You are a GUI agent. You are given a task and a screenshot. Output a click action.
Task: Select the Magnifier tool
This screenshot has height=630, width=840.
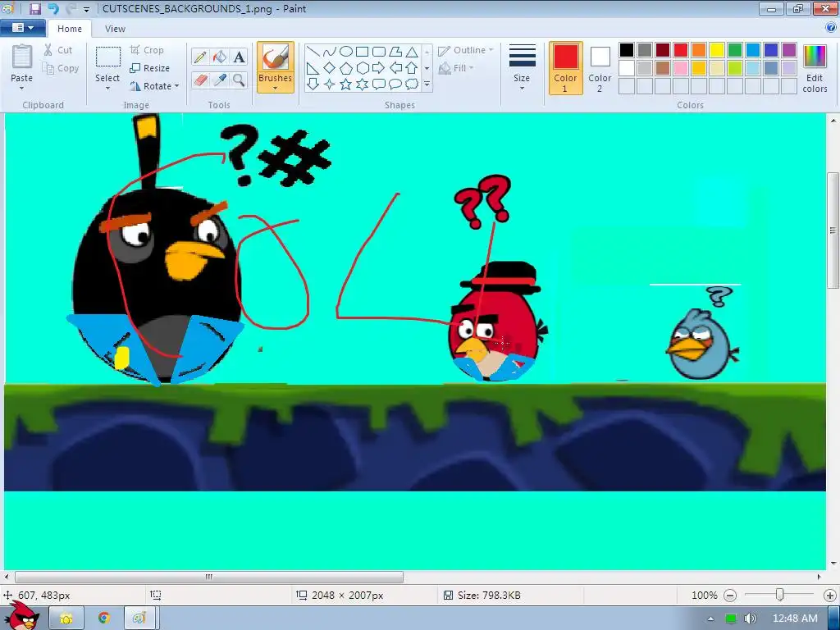coord(239,80)
